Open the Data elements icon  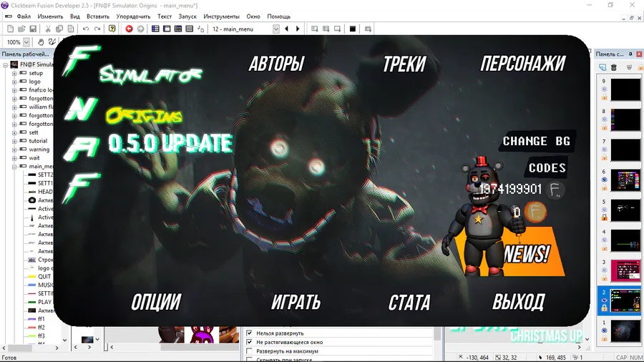point(201,29)
